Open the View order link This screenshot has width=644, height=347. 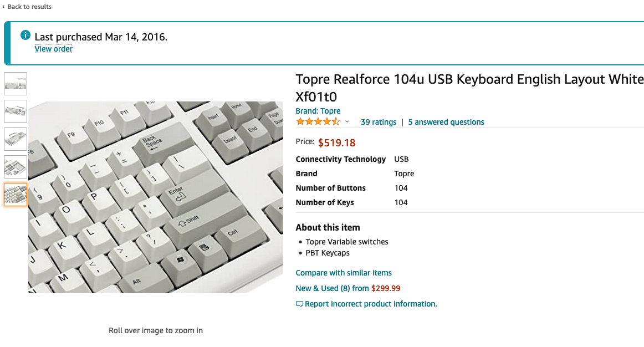54,49
